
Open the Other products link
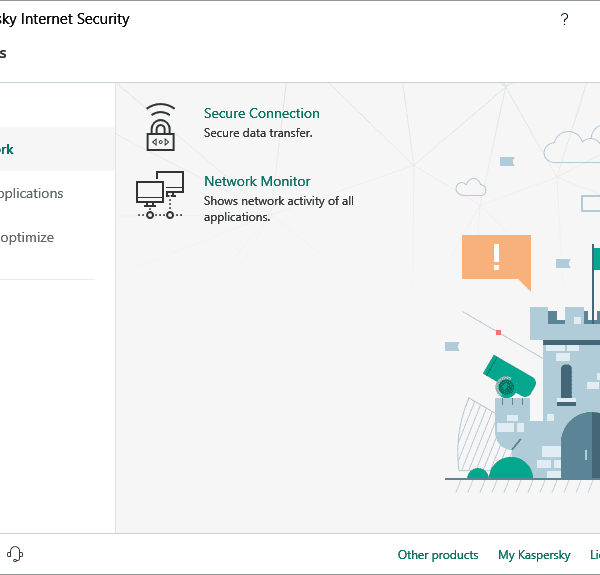[438, 555]
